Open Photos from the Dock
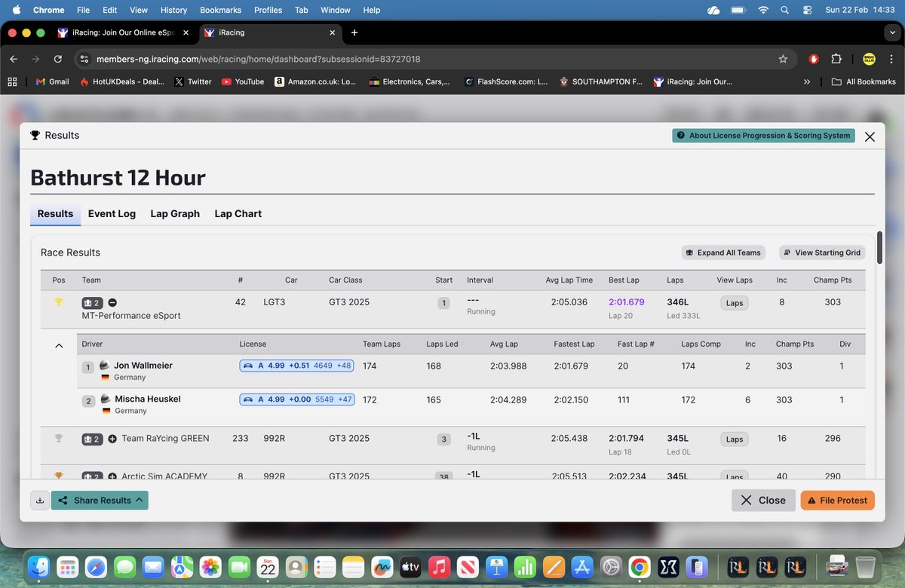This screenshot has height=588, width=905. (210, 566)
